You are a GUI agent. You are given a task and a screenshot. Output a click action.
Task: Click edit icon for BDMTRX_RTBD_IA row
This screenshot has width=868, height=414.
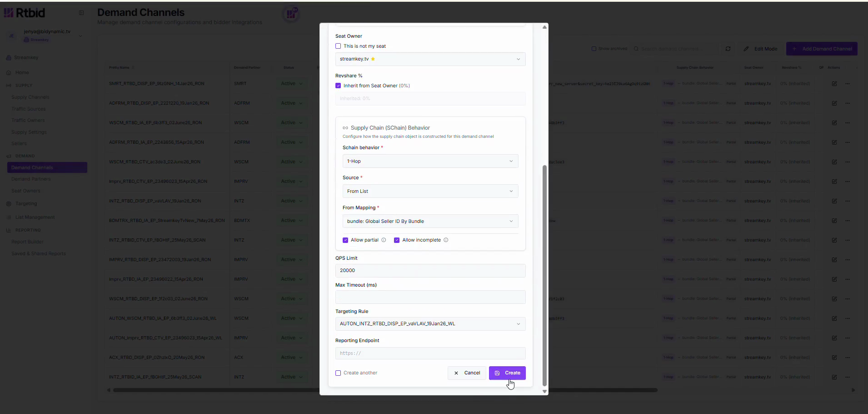tap(834, 221)
